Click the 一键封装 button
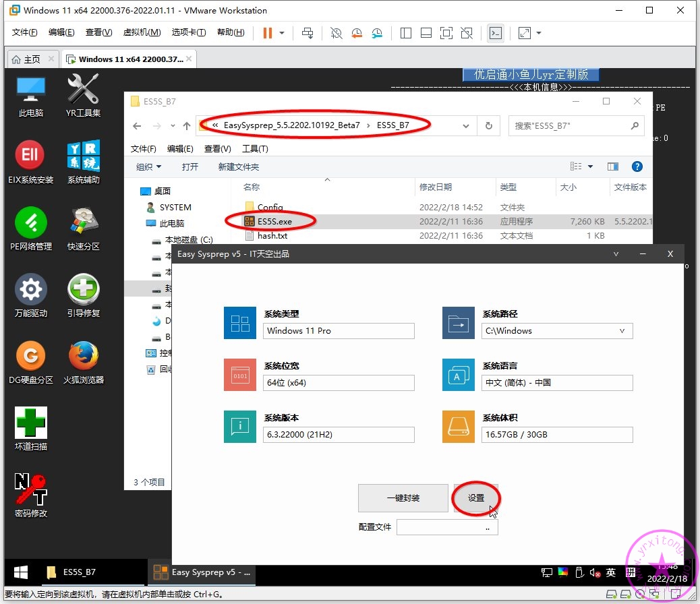The width and height of the screenshot is (700, 604). click(x=403, y=497)
